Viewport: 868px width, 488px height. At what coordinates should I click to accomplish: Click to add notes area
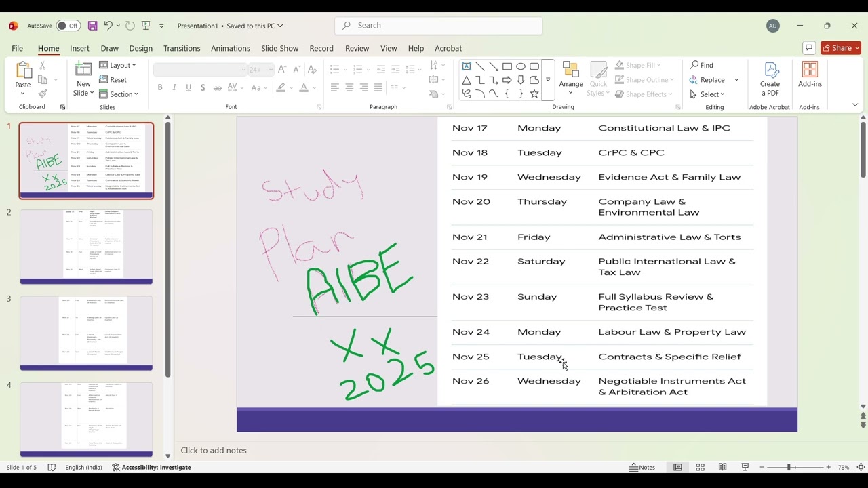pos(214,450)
